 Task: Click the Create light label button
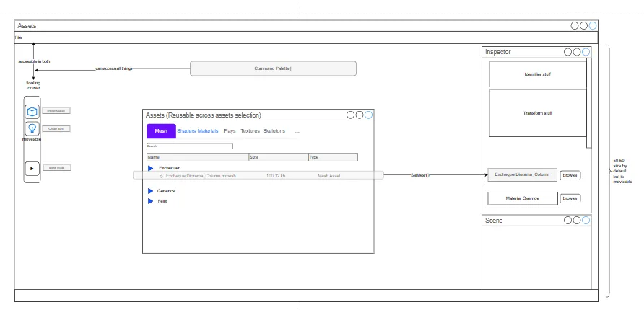coord(56,129)
